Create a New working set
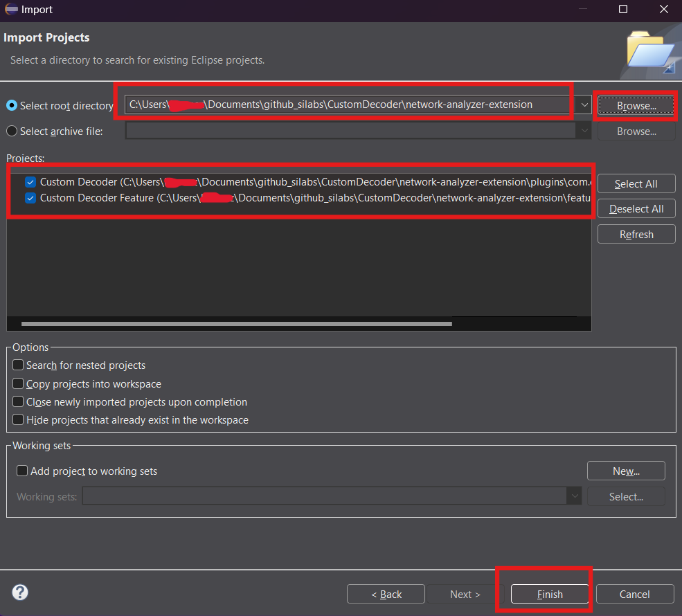The width and height of the screenshot is (682, 616). tap(626, 471)
